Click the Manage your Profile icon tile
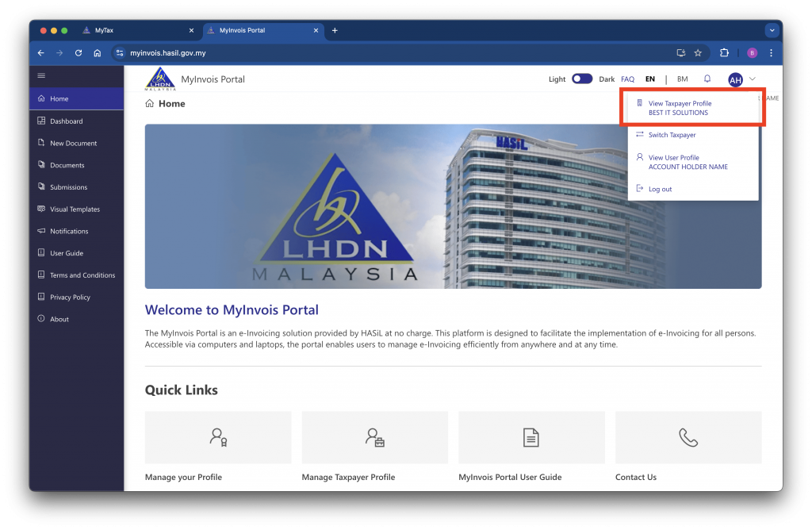 [x=218, y=437]
